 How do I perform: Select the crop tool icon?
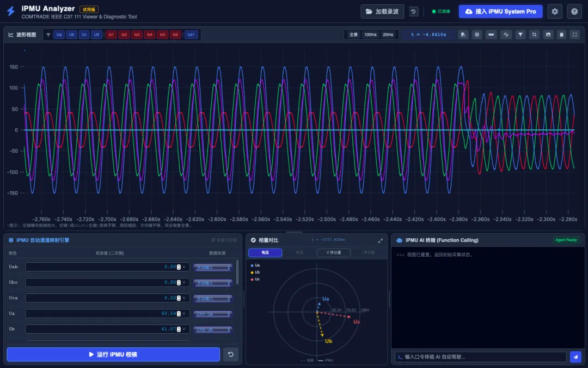coord(535,34)
